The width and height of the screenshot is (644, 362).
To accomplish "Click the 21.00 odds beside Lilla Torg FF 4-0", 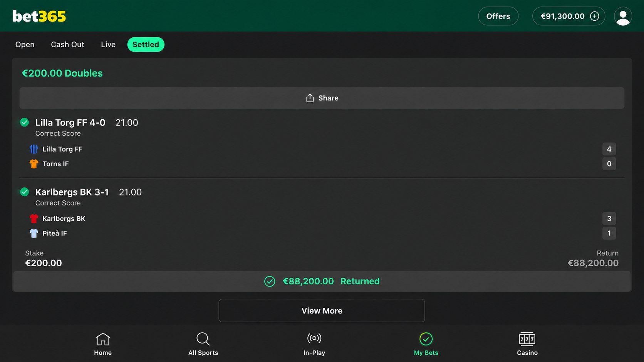I will coord(127,122).
